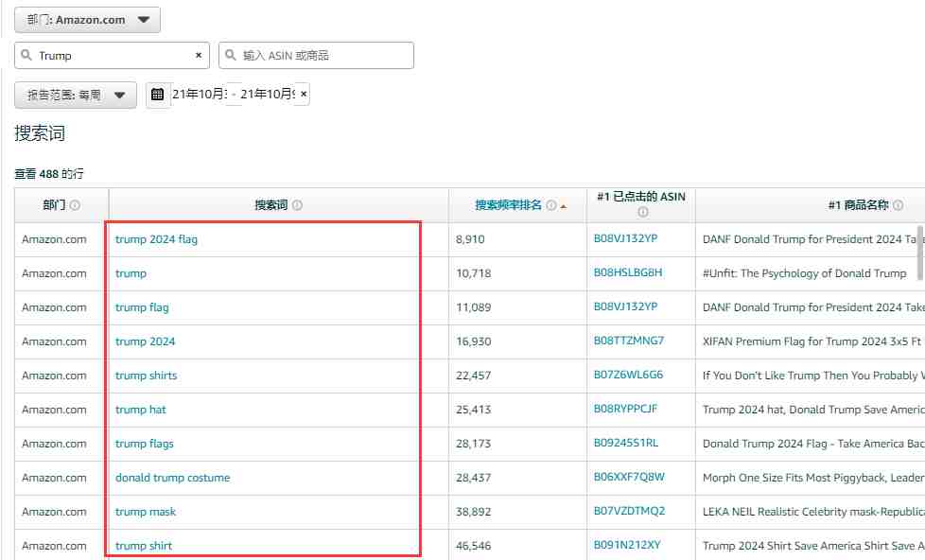Select the rank value 28,437
Image resolution: width=925 pixels, height=560 pixels.
[473, 478]
